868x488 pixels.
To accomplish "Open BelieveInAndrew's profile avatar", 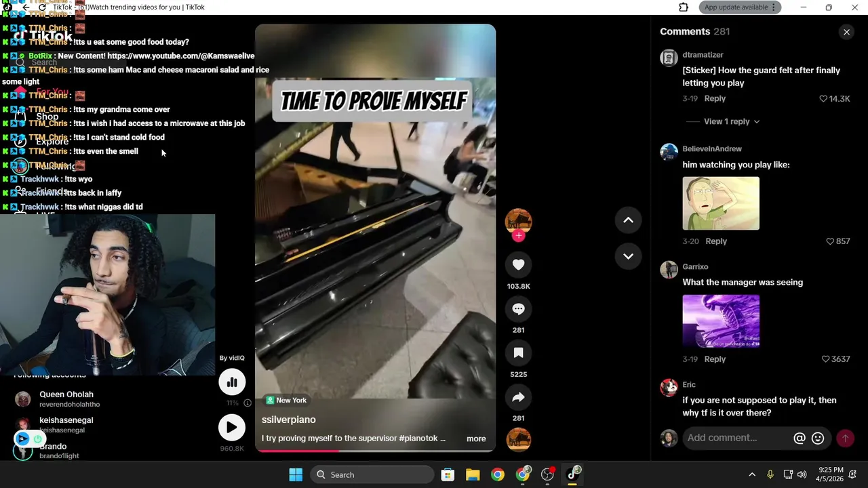I will pyautogui.click(x=669, y=151).
